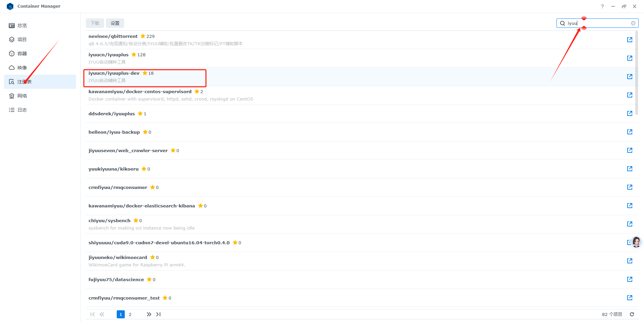Click the 设置 settings button
The width and height of the screenshot is (644, 322).
115,23
